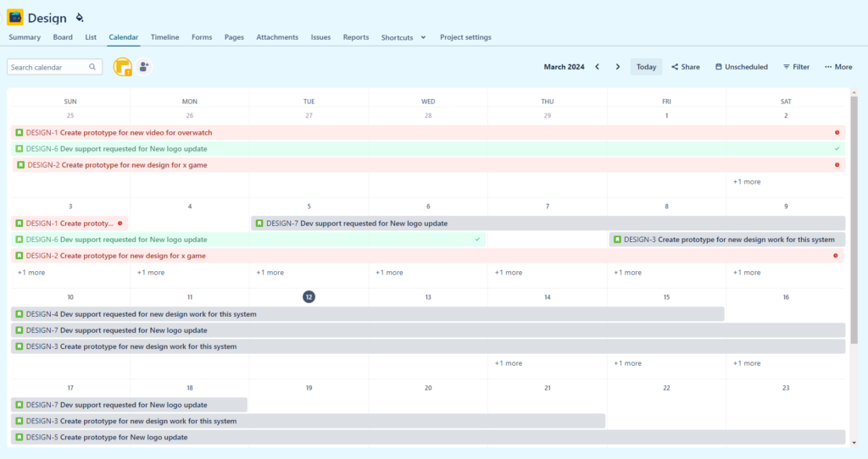Click the calendar vertical scrollbar

[854, 220]
